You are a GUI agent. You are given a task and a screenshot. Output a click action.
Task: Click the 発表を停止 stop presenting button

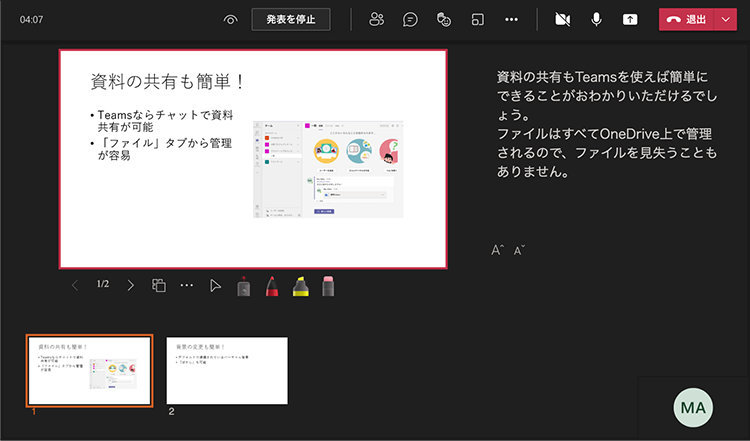(291, 20)
